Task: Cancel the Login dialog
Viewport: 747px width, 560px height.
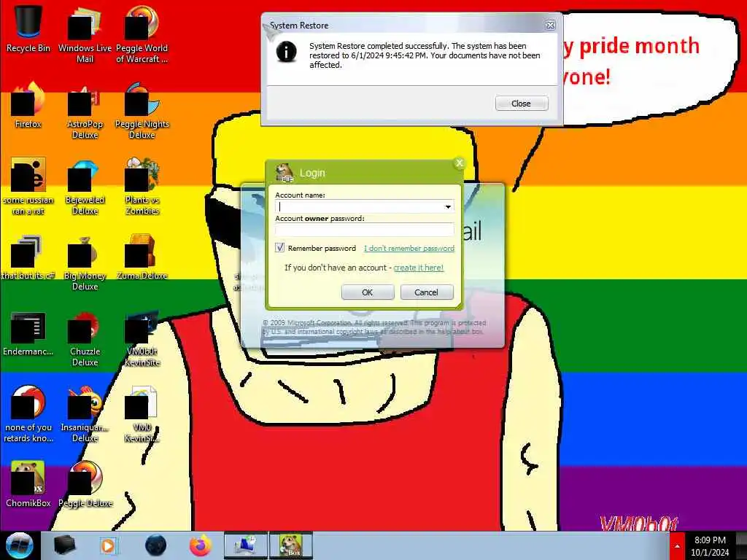Action: [426, 292]
